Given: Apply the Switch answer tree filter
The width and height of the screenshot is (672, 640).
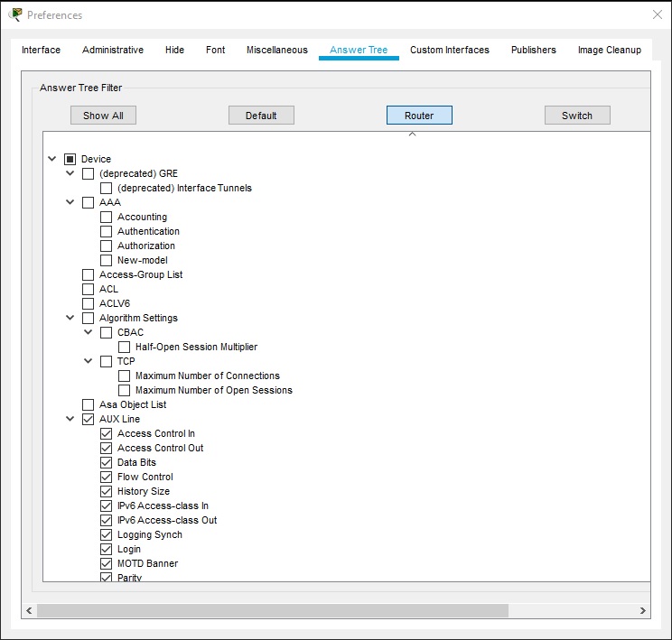Looking at the screenshot, I should pyautogui.click(x=577, y=116).
